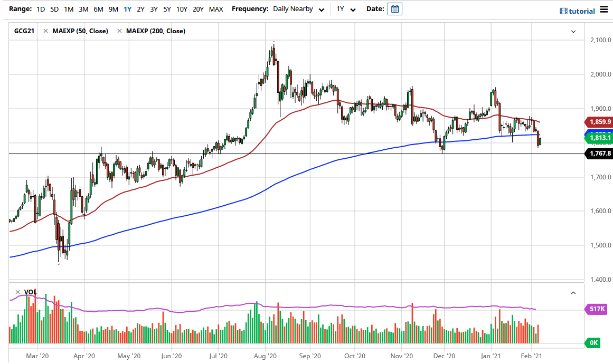Click the tutorial grid icon

click(x=563, y=11)
